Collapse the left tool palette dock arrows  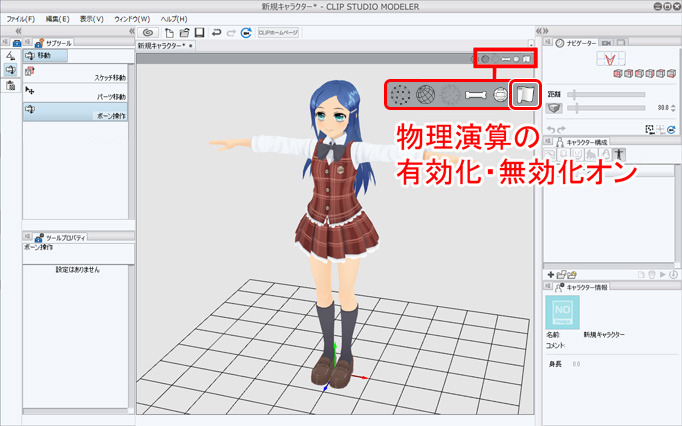tap(18, 31)
